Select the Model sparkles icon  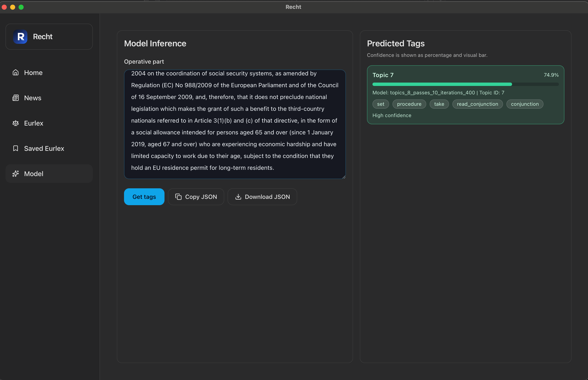click(x=16, y=174)
